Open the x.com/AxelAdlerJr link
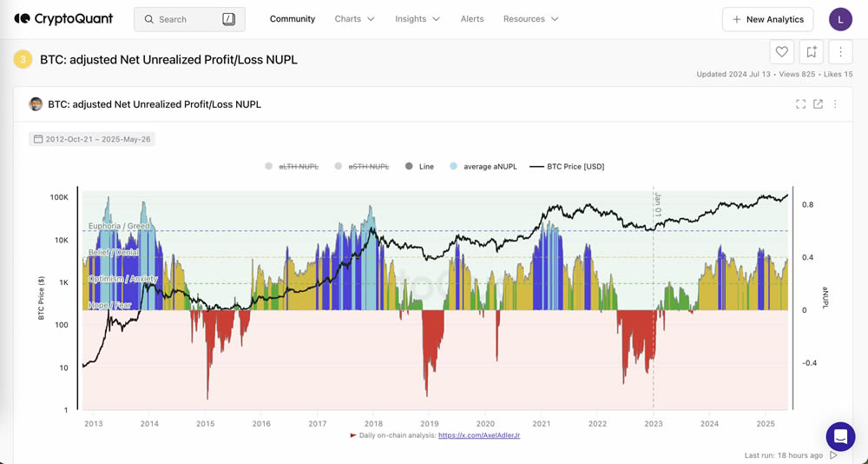 point(478,435)
